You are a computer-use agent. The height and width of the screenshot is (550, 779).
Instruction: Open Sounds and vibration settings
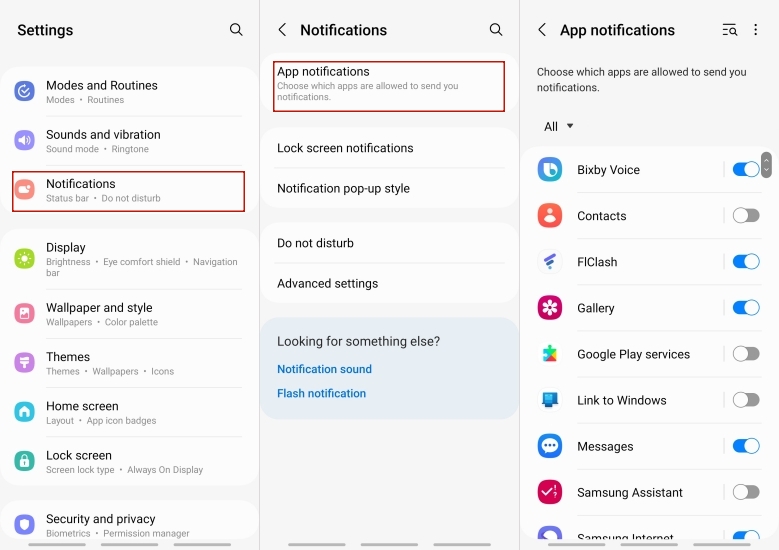pyautogui.click(x=128, y=141)
